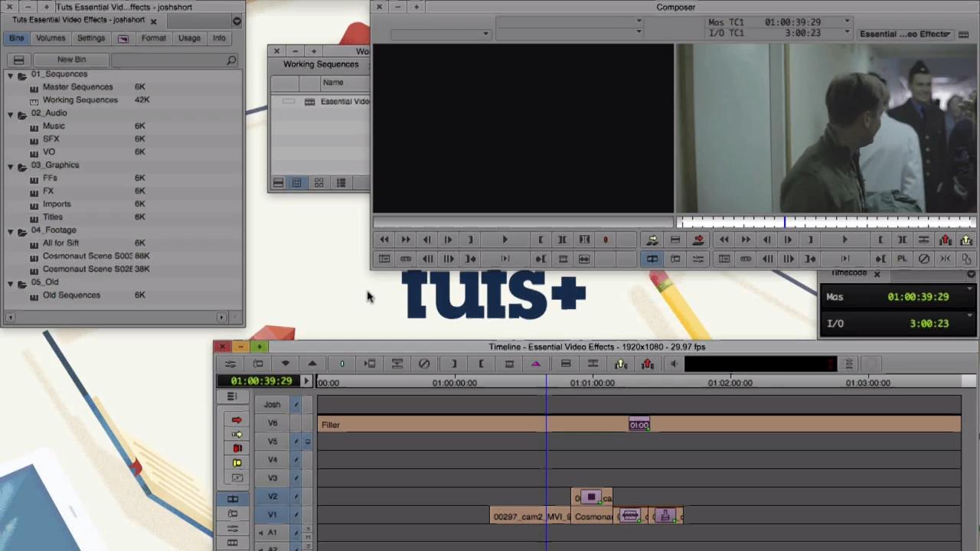Collapse the 05_Old folder
Screen dimensions: 980x551
11,282
